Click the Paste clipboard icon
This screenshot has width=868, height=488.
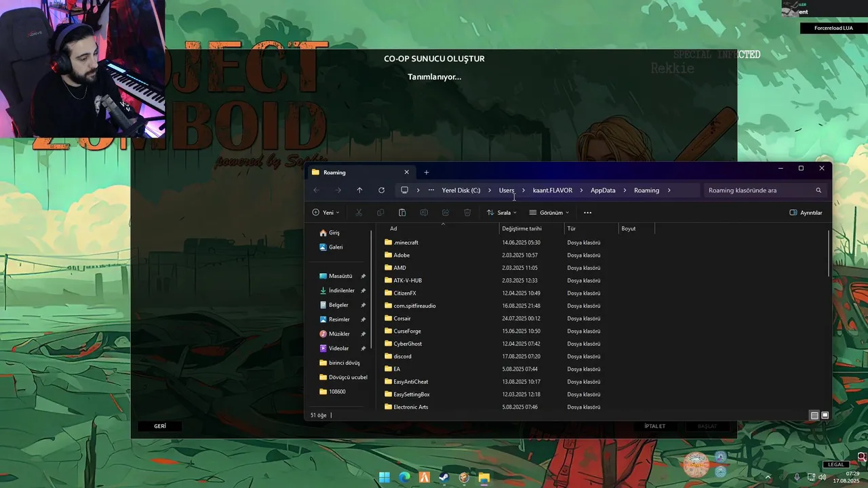click(x=402, y=213)
